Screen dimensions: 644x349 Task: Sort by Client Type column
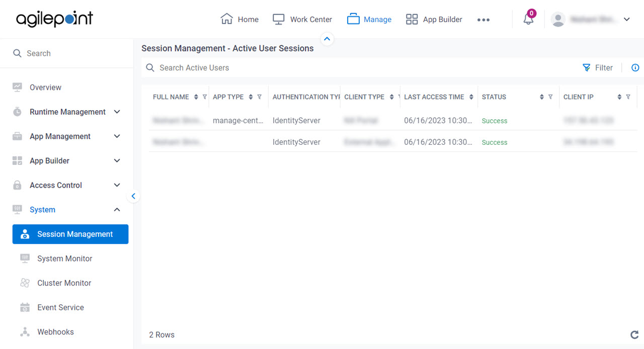point(391,97)
